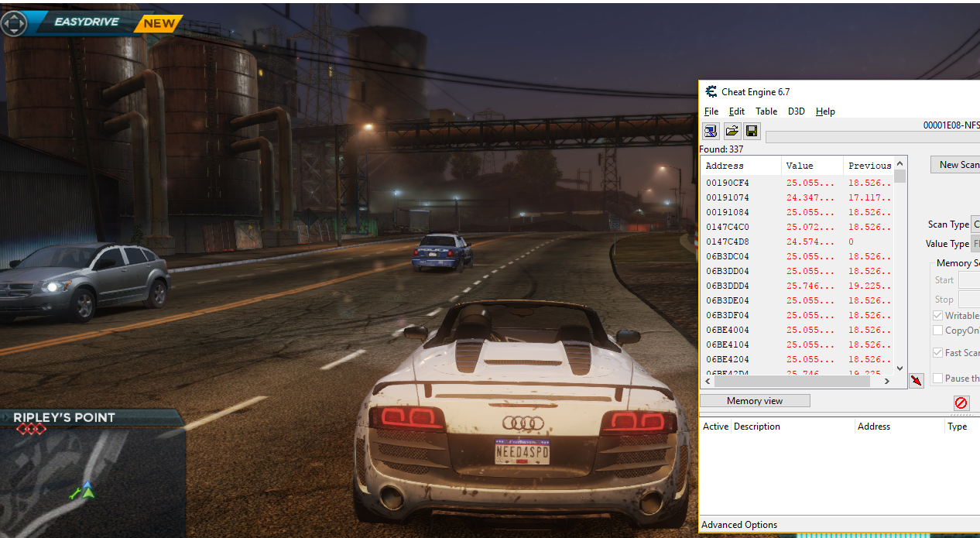Click Advanced Options at the bottom
This screenshot has width=980, height=538.
point(739,525)
